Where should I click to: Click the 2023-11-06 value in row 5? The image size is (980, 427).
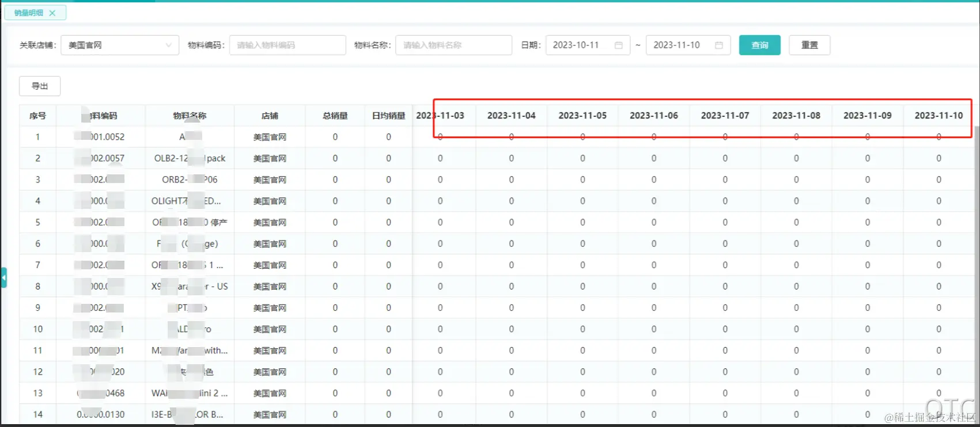pyautogui.click(x=654, y=222)
